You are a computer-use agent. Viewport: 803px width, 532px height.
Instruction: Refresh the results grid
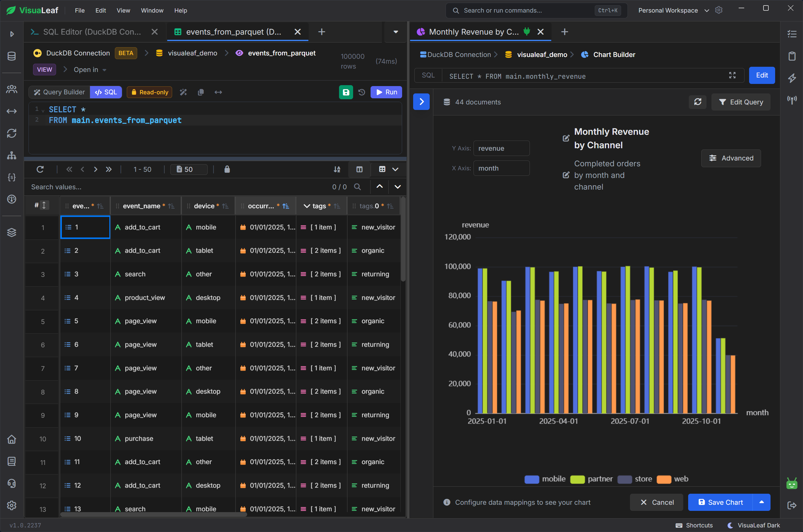pos(40,169)
